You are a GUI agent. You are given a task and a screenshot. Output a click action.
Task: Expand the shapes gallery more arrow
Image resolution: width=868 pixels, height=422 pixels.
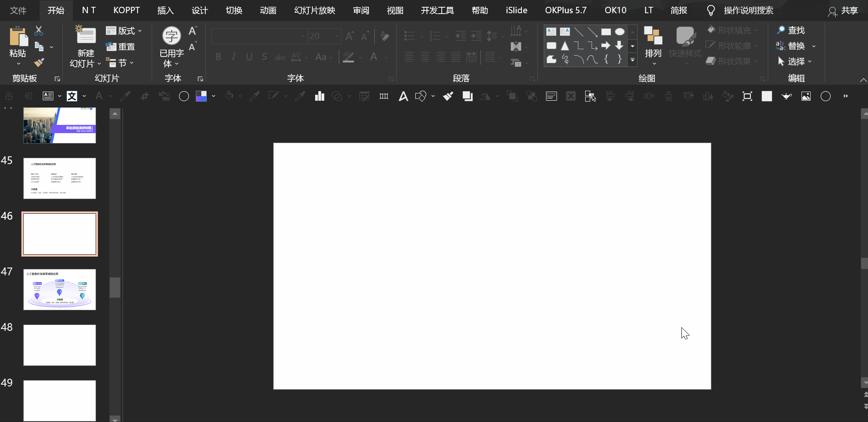633,60
